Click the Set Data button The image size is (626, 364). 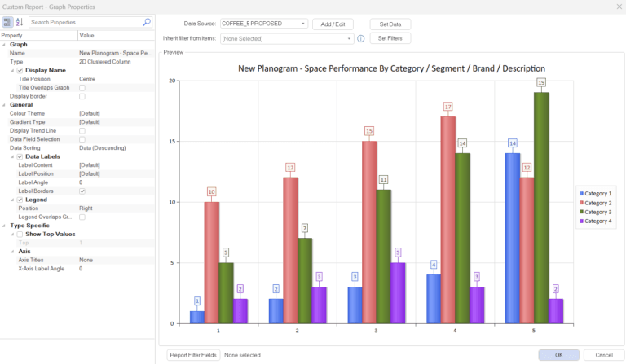(x=390, y=24)
